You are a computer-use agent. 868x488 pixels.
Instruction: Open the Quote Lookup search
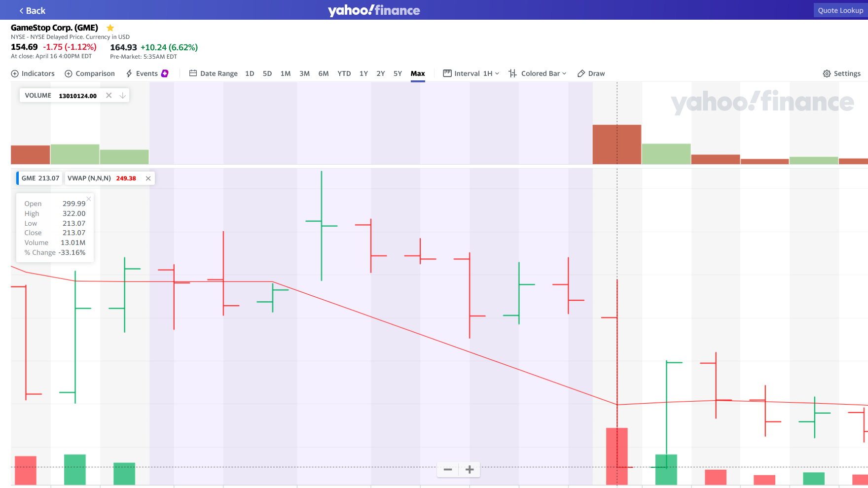point(840,10)
